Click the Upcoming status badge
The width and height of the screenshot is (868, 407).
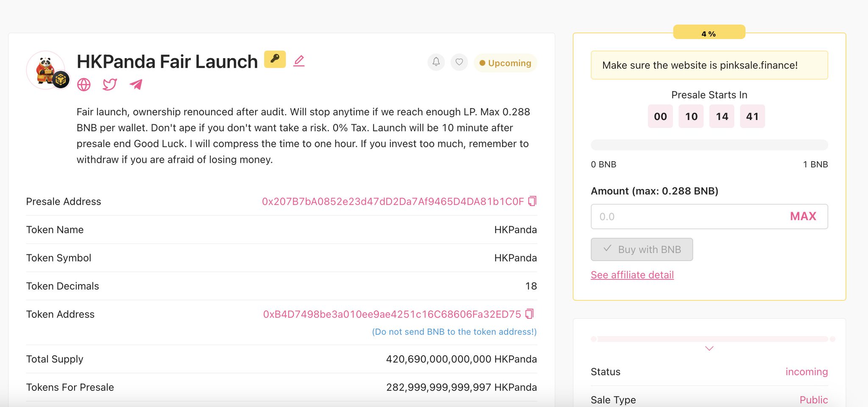click(x=505, y=63)
